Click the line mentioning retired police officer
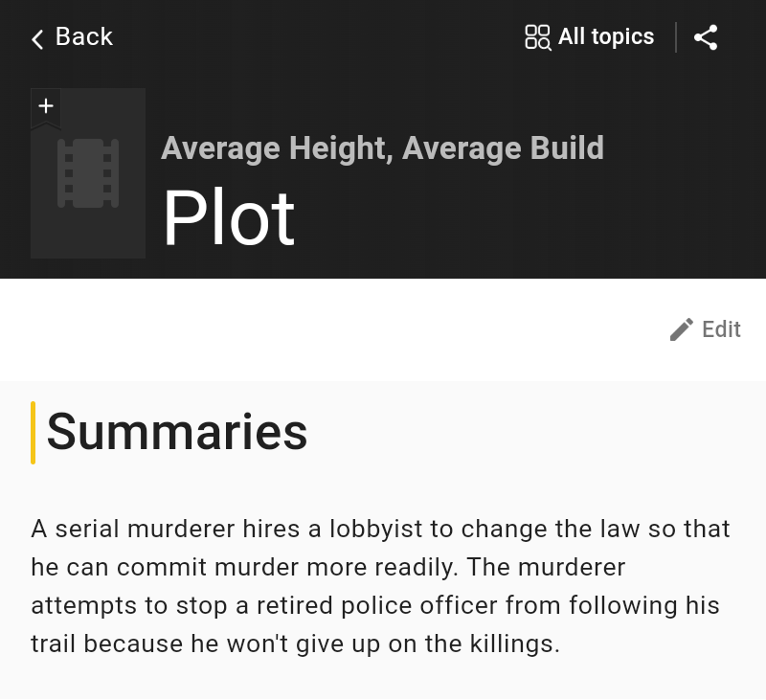This screenshot has height=700, width=766. 374,605
